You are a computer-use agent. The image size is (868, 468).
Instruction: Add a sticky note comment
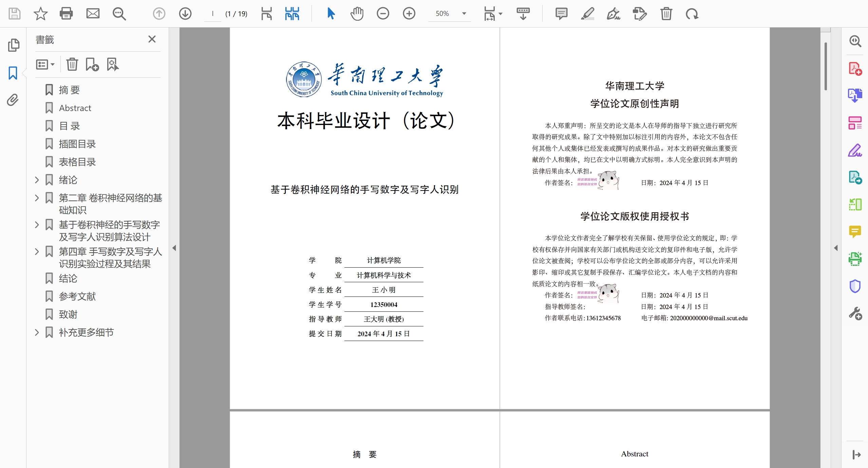click(x=561, y=14)
